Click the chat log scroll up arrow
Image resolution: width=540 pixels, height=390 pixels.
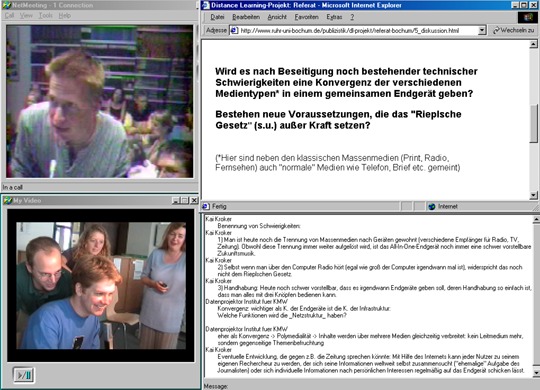(536, 219)
